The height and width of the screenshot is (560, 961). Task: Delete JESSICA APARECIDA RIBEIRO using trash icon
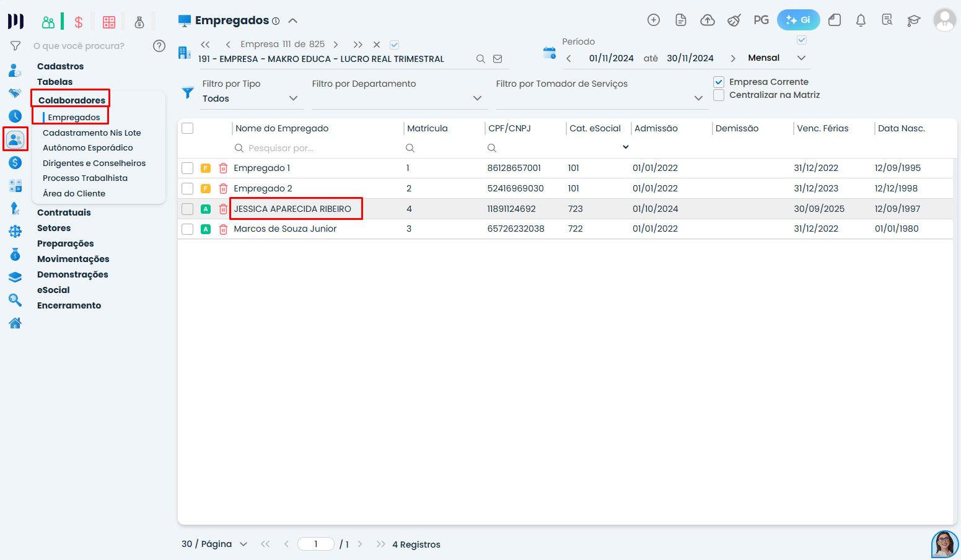pyautogui.click(x=223, y=209)
